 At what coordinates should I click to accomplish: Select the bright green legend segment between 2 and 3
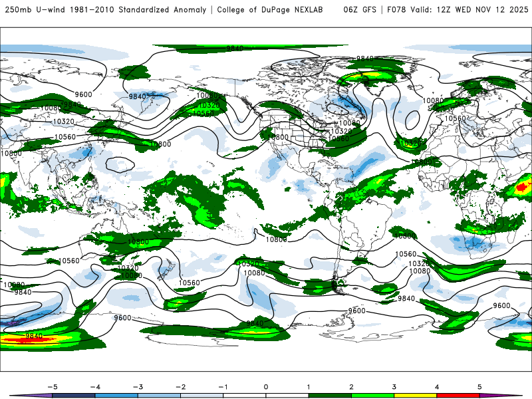click(372, 396)
